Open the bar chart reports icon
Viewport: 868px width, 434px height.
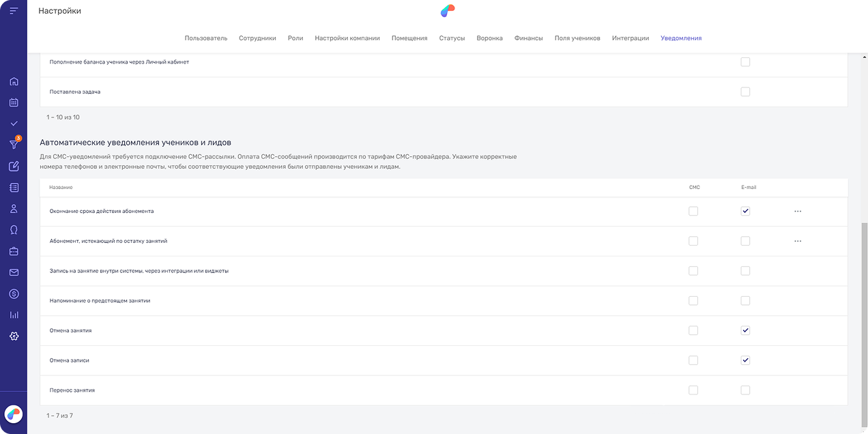[14, 315]
